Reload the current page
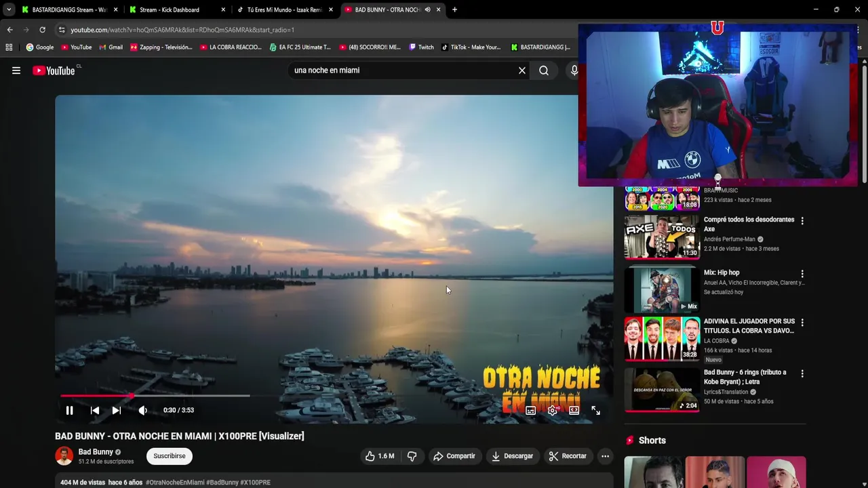 (42, 30)
